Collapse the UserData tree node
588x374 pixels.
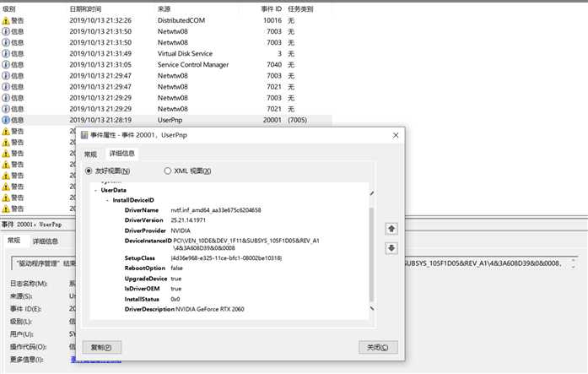[95, 191]
